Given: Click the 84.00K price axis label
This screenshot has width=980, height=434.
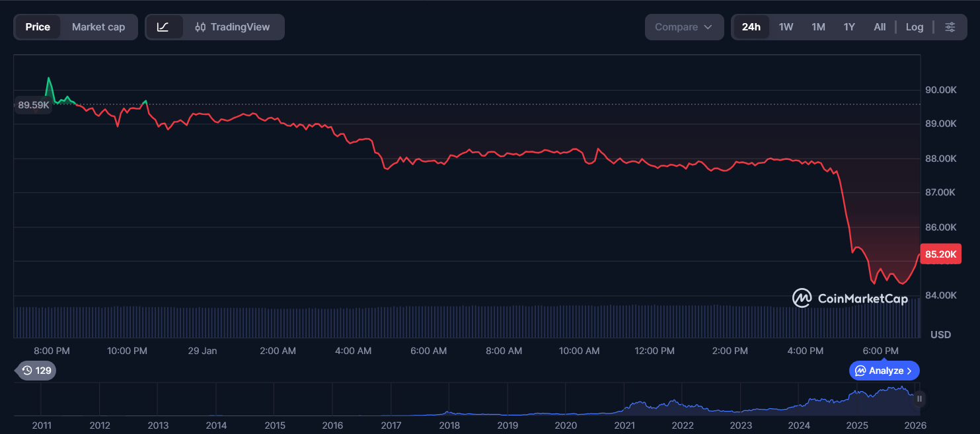Looking at the screenshot, I should pyautogui.click(x=941, y=295).
